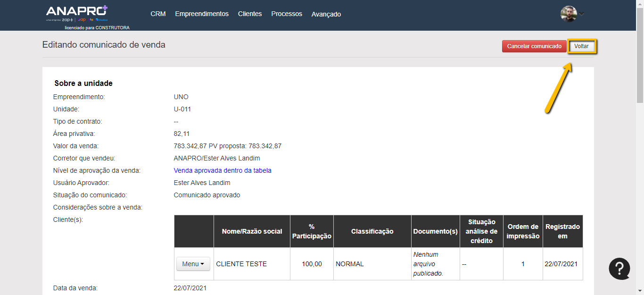The width and height of the screenshot is (644, 295).
Task: Click the Registrado em column header
Action: [x=562, y=231]
